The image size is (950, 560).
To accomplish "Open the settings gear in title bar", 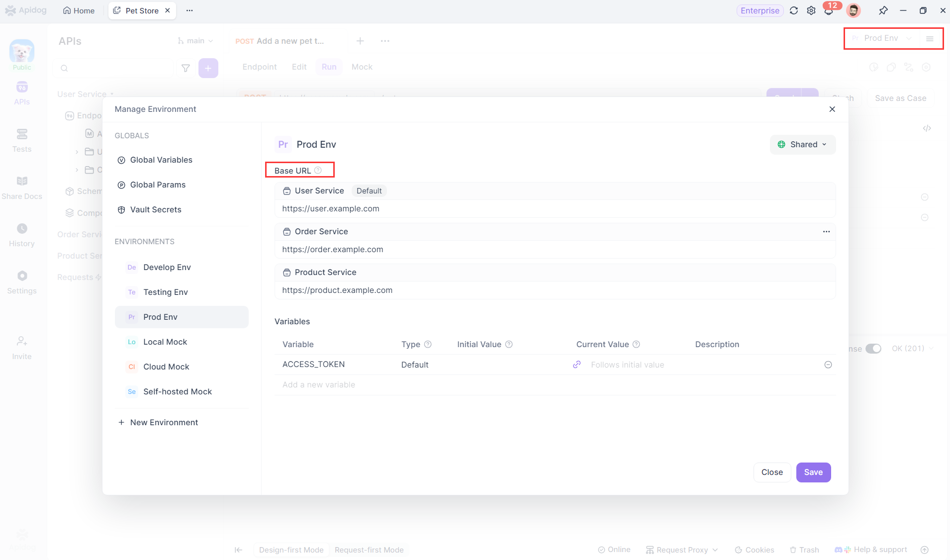I will [x=811, y=10].
